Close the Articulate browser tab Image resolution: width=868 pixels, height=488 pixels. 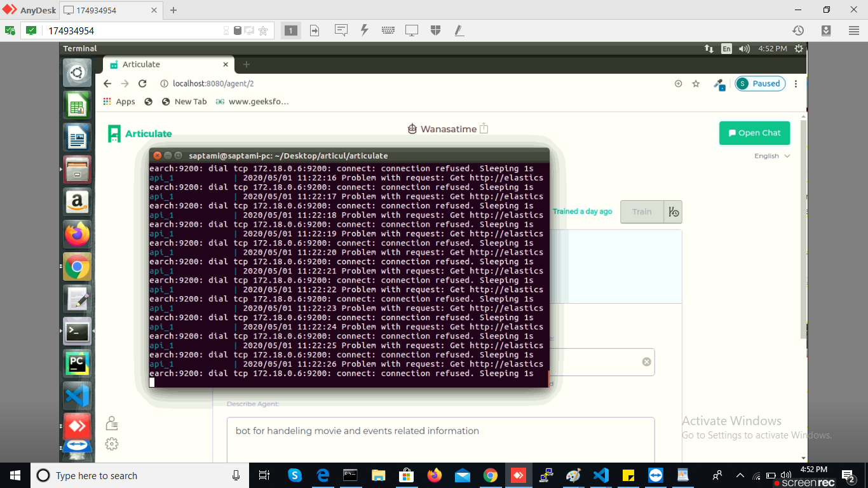click(x=226, y=64)
